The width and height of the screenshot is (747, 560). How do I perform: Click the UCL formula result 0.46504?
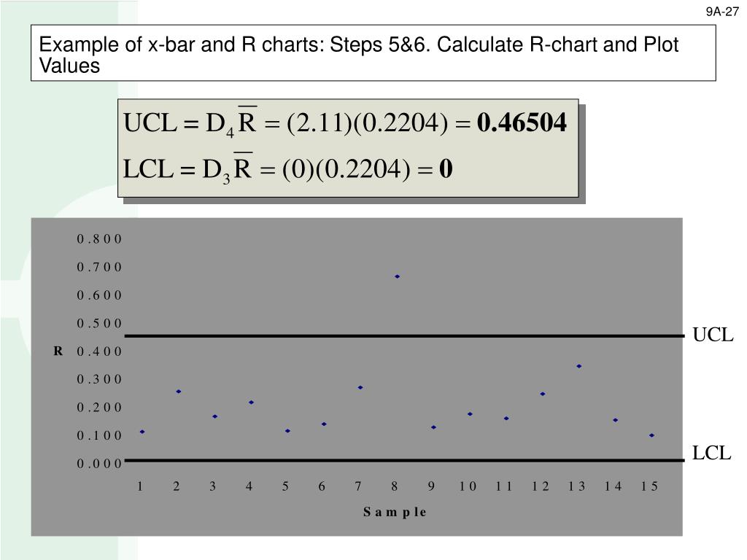tap(522, 122)
